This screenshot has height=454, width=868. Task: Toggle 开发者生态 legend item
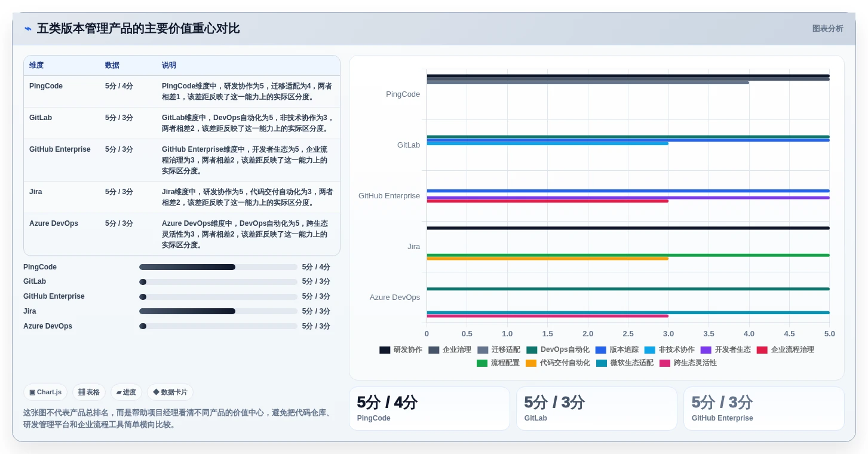pos(726,350)
